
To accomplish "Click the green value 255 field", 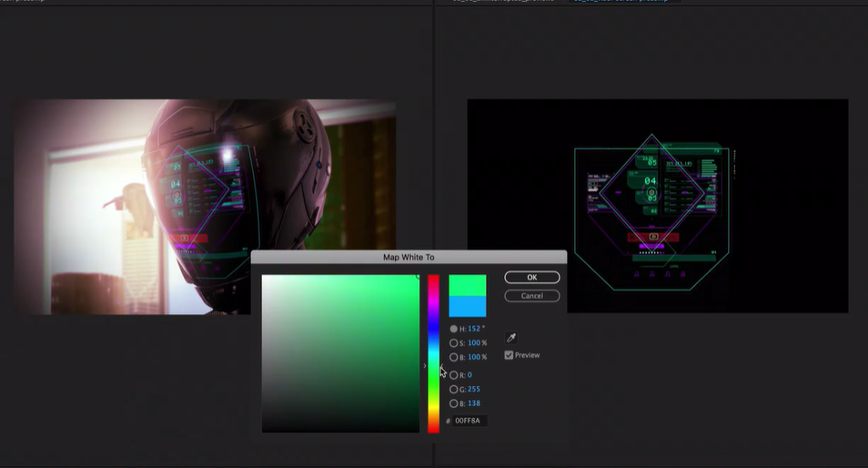I will 474,390.
